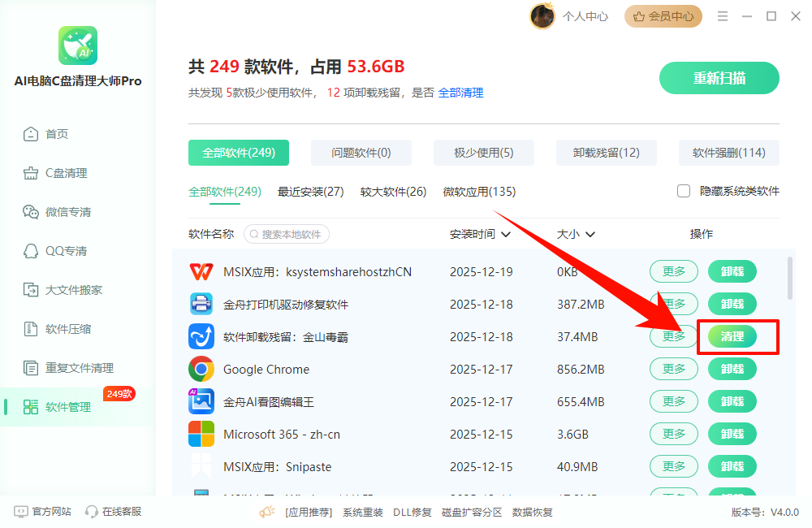Image resolution: width=812 pixels, height=528 pixels.
Task: Click the Google Chrome app icon
Action: pos(201,369)
